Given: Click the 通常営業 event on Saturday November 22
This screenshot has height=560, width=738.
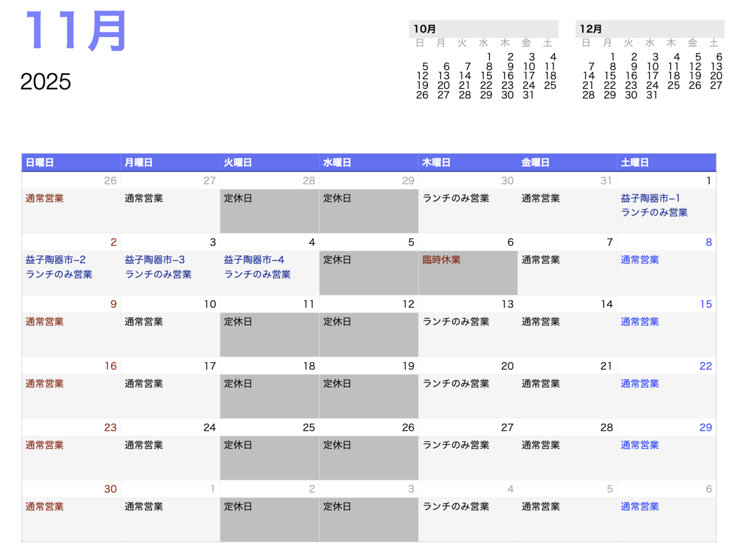Looking at the screenshot, I should point(640,384).
